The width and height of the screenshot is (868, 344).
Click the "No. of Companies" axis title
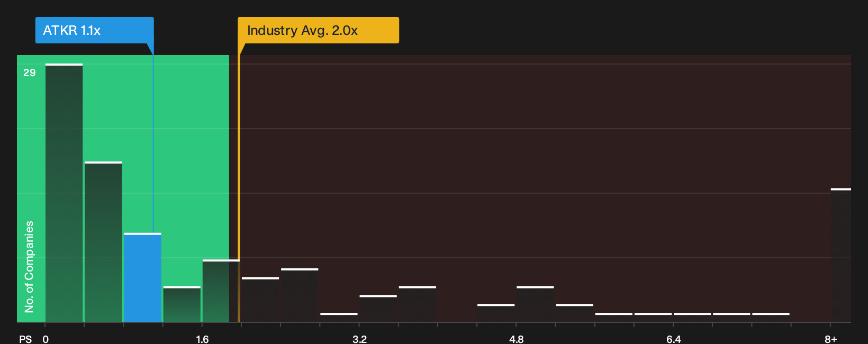click(x=29, y=267)
